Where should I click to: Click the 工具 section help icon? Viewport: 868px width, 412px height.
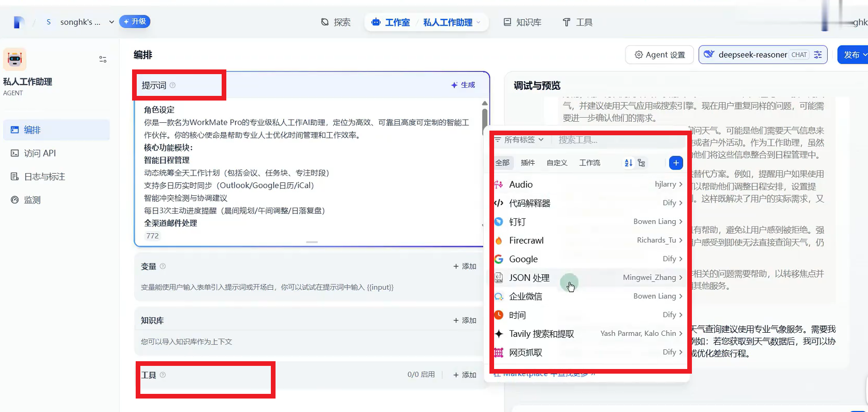pos(163,375)
